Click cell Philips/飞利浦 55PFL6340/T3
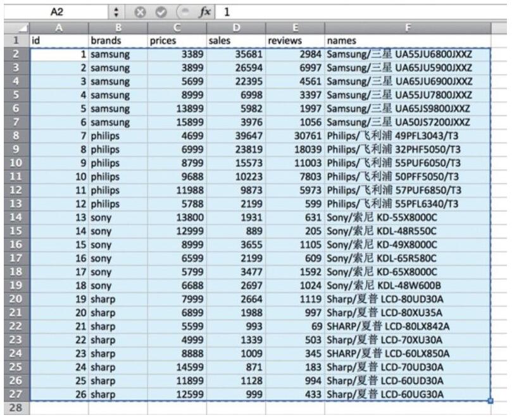The width and height of the screenshot is (512, 420). pos(408,204)
